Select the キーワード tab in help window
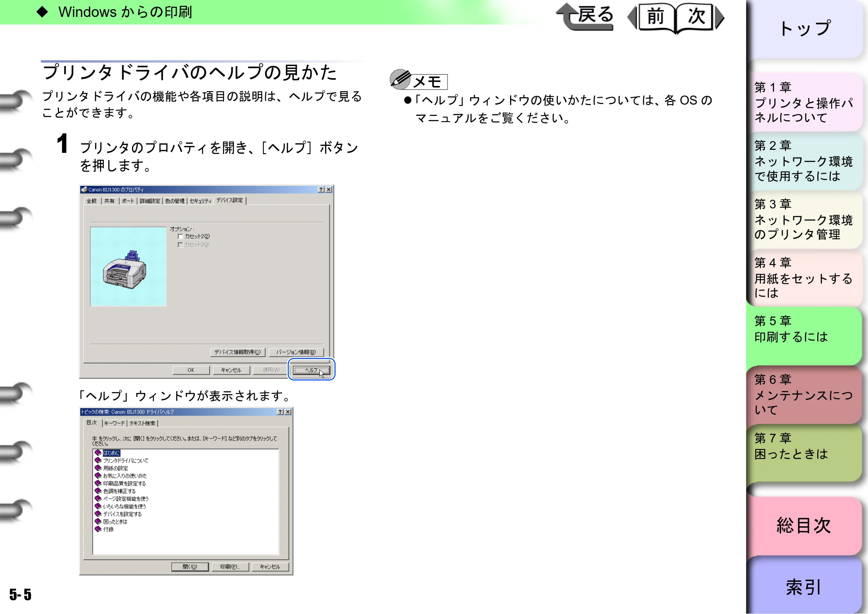This screenshot has width=868, height=614. [x=115, y=423]
